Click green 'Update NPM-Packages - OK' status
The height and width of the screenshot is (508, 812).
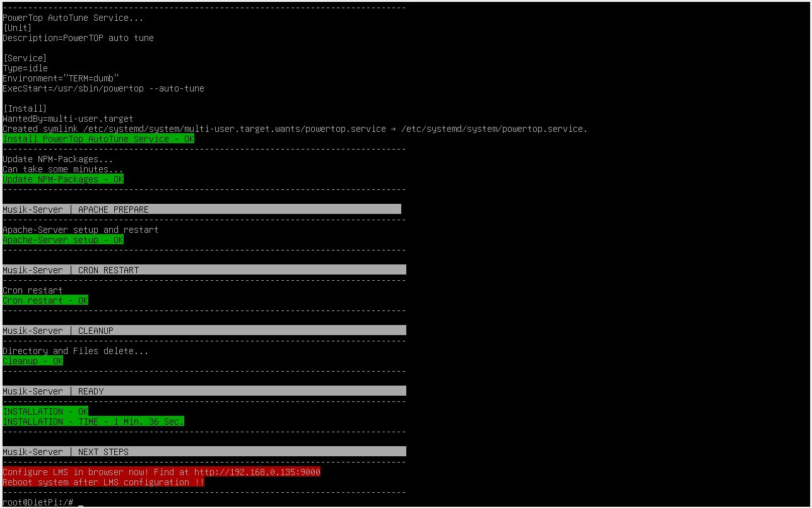click(63, 179)
